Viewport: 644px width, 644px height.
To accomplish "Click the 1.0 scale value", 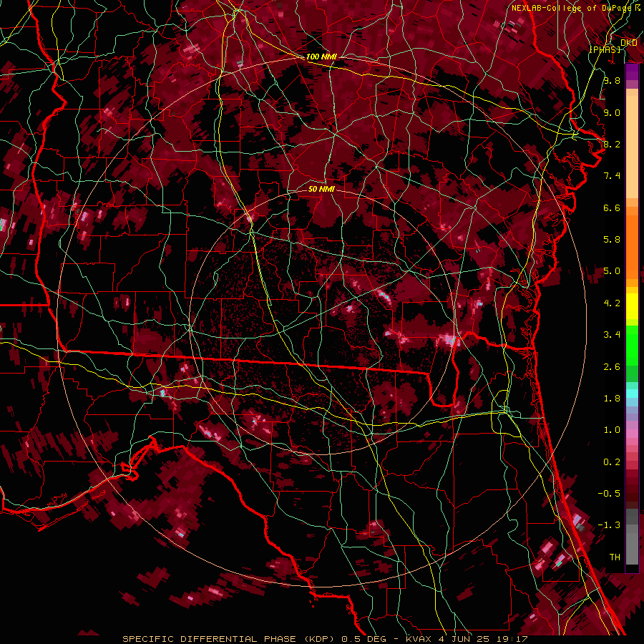I will click(x=612, y=430).
